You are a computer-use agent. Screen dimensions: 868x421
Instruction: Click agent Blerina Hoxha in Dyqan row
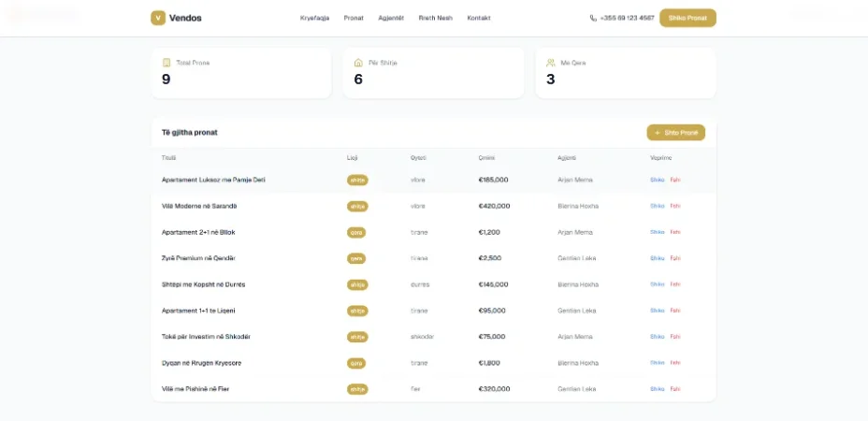click(x=578, y=363)
